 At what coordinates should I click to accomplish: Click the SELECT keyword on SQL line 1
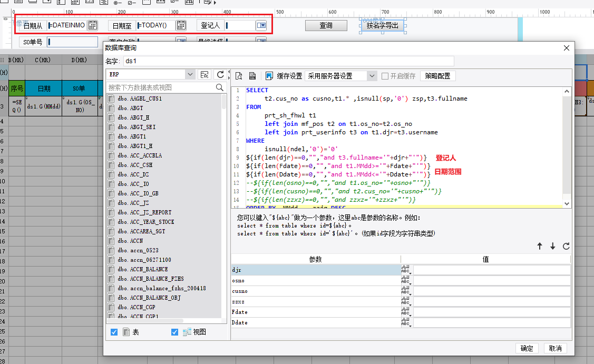click(257, 90)
